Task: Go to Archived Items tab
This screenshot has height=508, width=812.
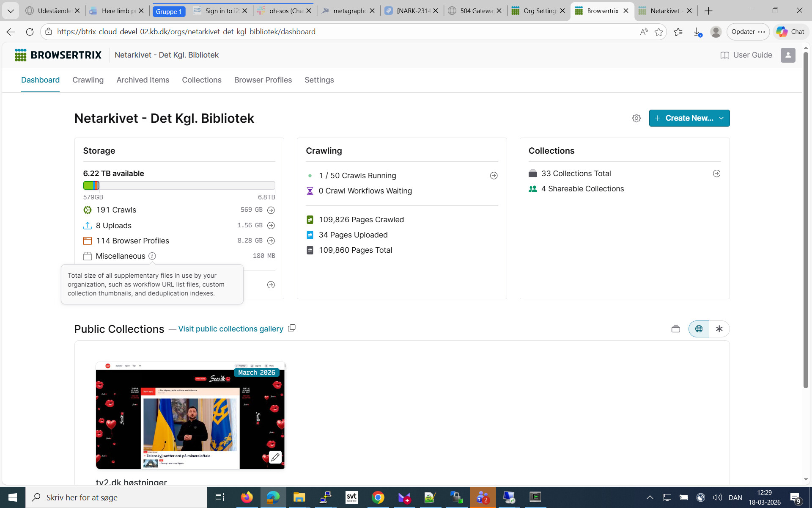Action: (x=143, y=80)
